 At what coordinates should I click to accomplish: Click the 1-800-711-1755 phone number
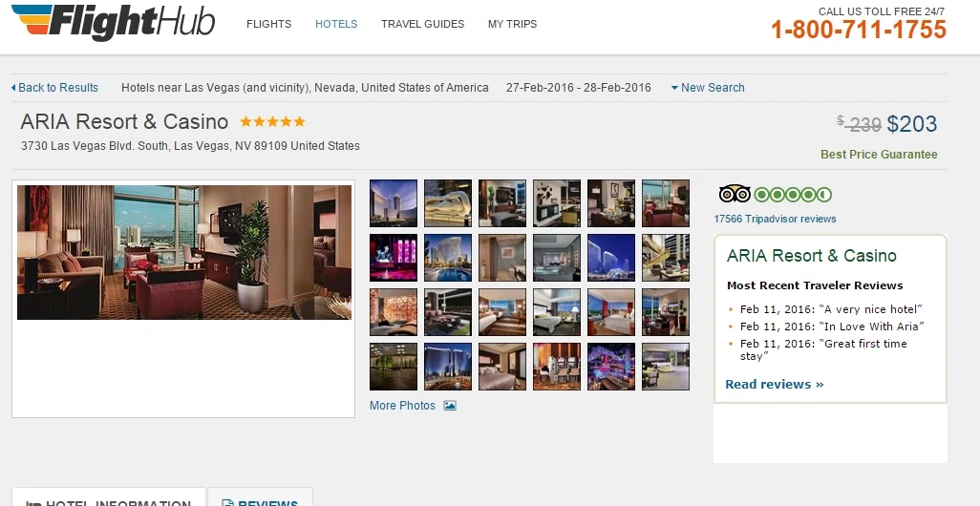coord(859,30)
